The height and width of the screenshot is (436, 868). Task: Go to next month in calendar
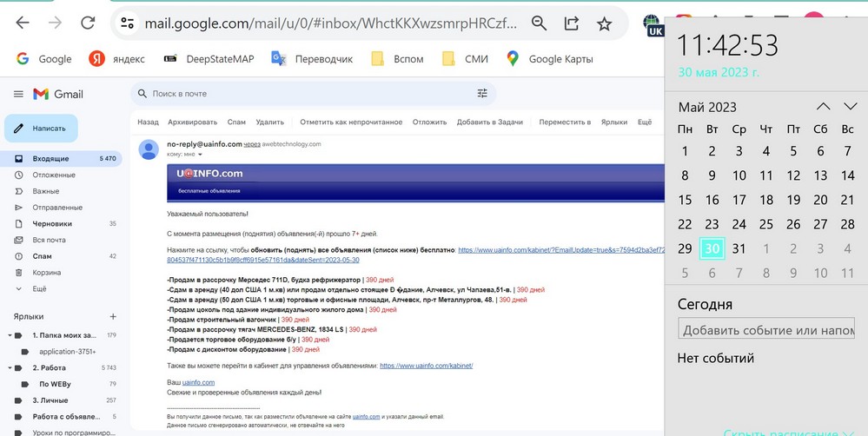click(850, 106)
